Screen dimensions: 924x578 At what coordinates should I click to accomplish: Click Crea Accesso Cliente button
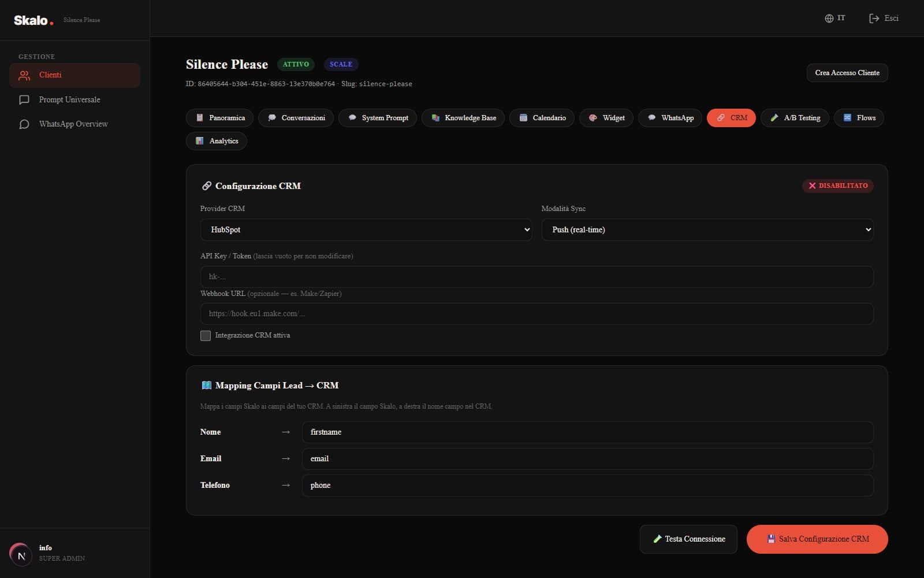click(847, 73)
